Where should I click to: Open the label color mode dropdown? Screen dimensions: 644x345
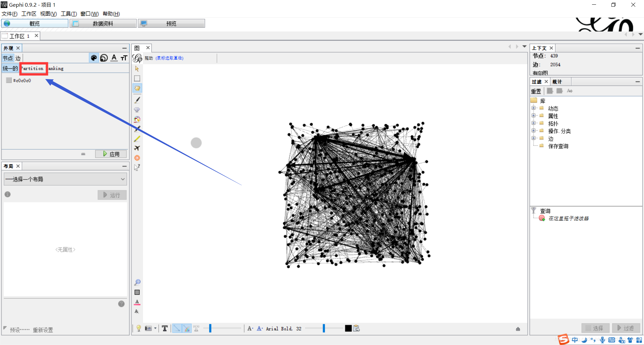260,328
